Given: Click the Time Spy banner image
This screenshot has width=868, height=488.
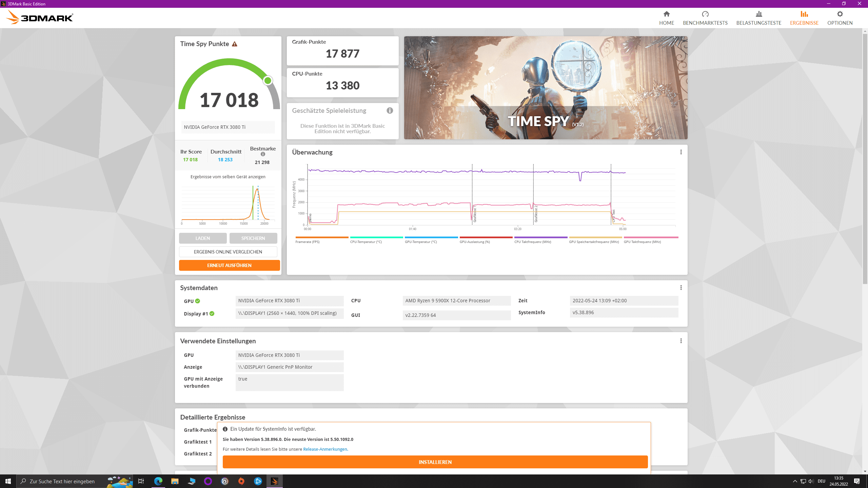Looking at the screenshot, I should coord(546,88).
